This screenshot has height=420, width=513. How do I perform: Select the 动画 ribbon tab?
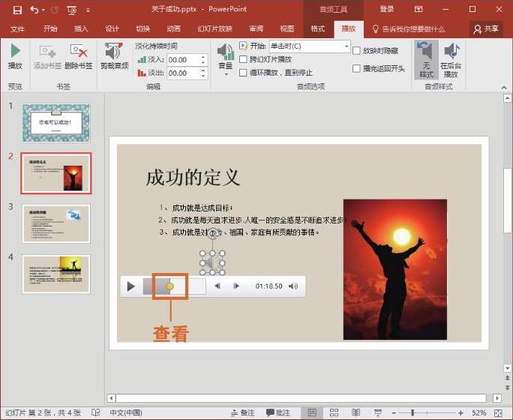pos(173,28)
